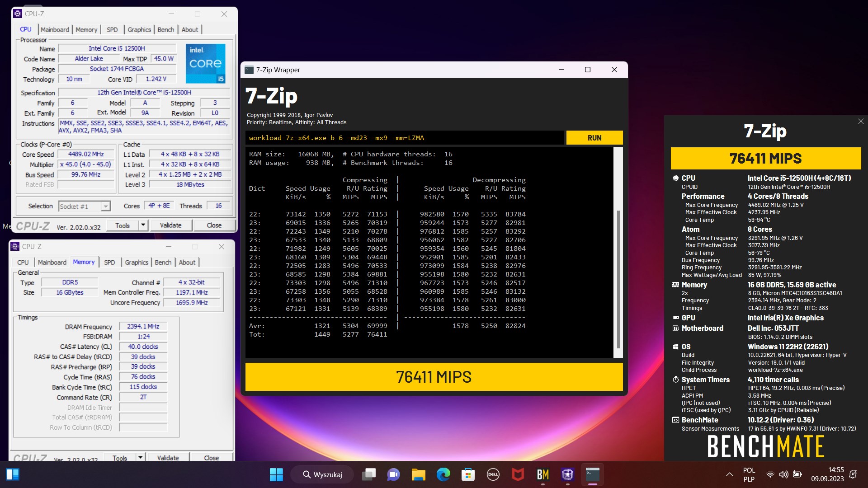The image size is (868, 488).
Task: Click the CPU-Z icon in the Memory window title bar
Action: point(15,247)
